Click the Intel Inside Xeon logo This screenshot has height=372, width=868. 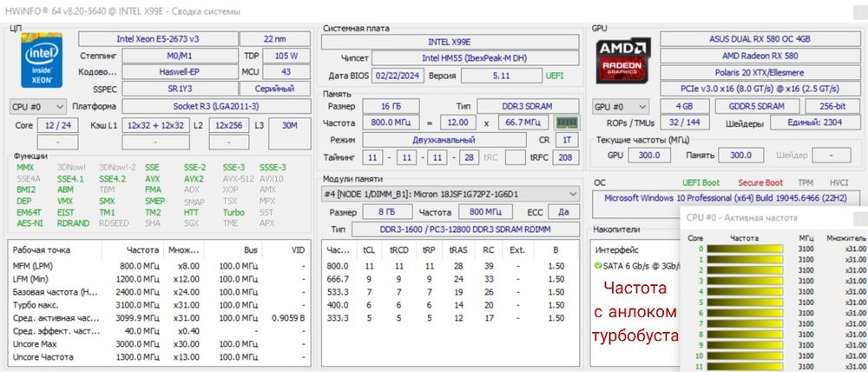[42, 60]
